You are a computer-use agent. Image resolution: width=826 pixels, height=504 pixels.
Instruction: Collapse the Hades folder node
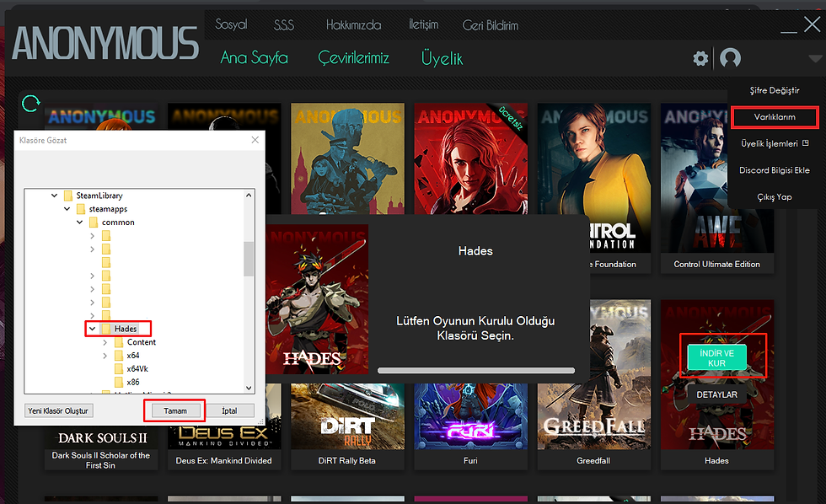[x=92, y=329]
